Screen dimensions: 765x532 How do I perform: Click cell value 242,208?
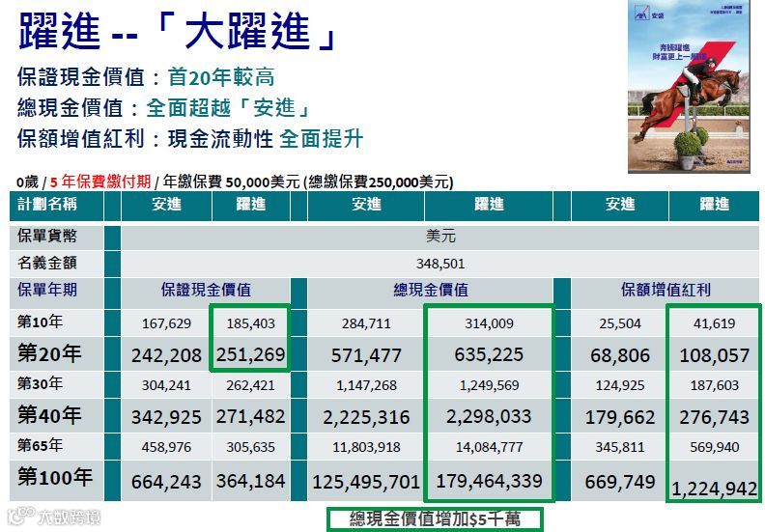pos(166,355)
